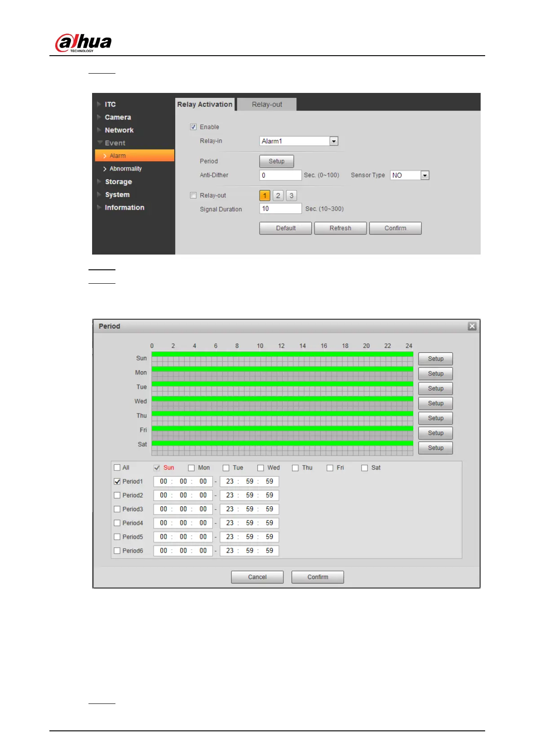The width and height of the screenshot is (535, 756).
Task: Click the Dahua logo
Action: 83,43
